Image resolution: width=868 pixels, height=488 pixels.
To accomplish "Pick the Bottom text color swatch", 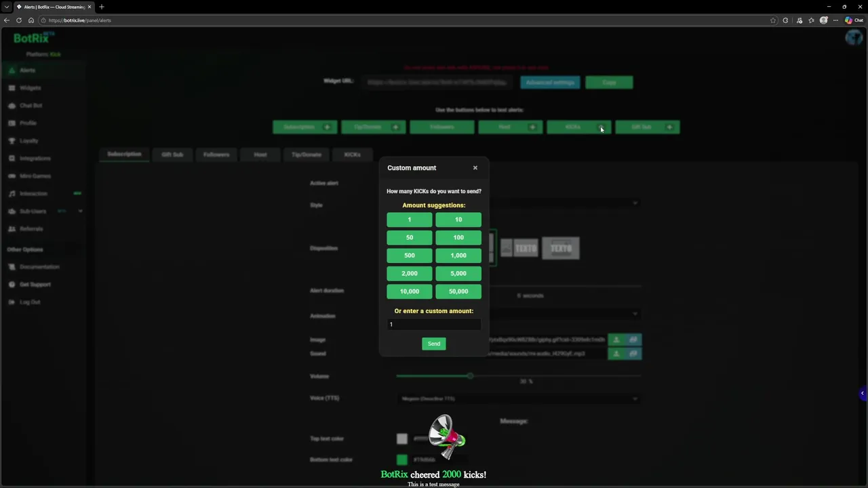I will click(402, 460).
